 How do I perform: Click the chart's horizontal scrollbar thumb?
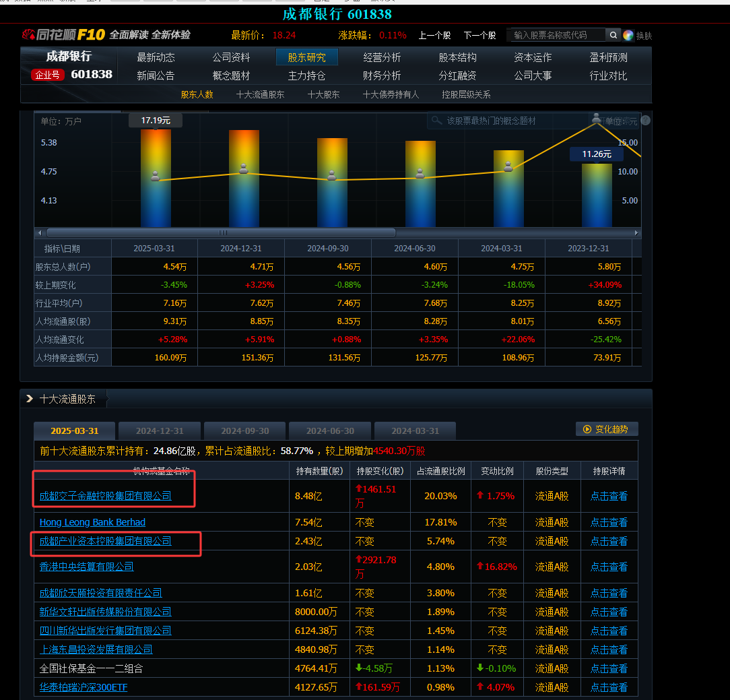point(221,232)
